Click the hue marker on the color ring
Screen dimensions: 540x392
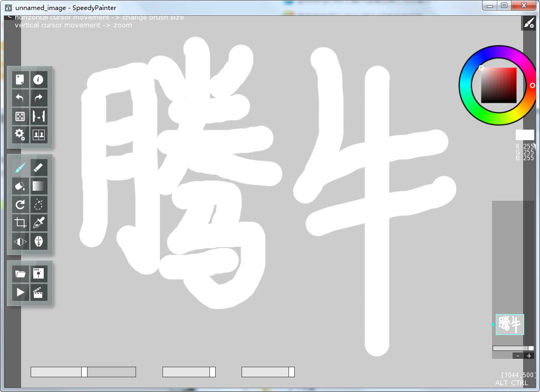[x=533, y=85]
